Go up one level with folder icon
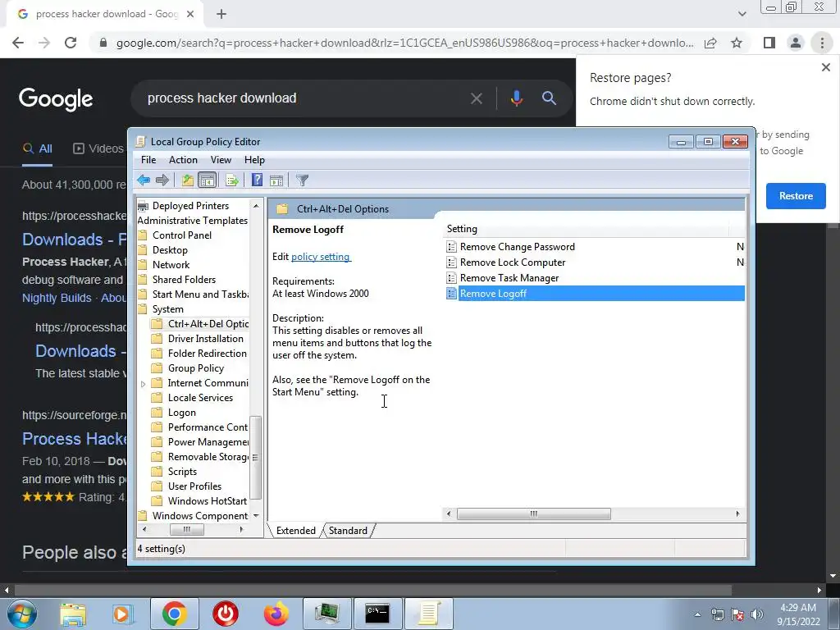Screen dimensions: 840x630 pyautogui.click(x=187, y=180)
